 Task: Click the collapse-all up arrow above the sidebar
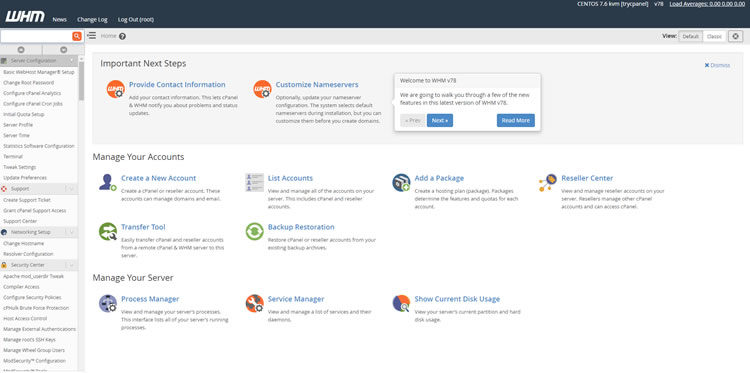click(x=21, y=50)
